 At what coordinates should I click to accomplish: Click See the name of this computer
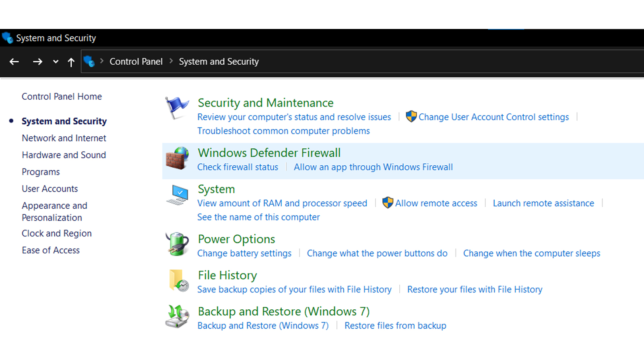258,217
